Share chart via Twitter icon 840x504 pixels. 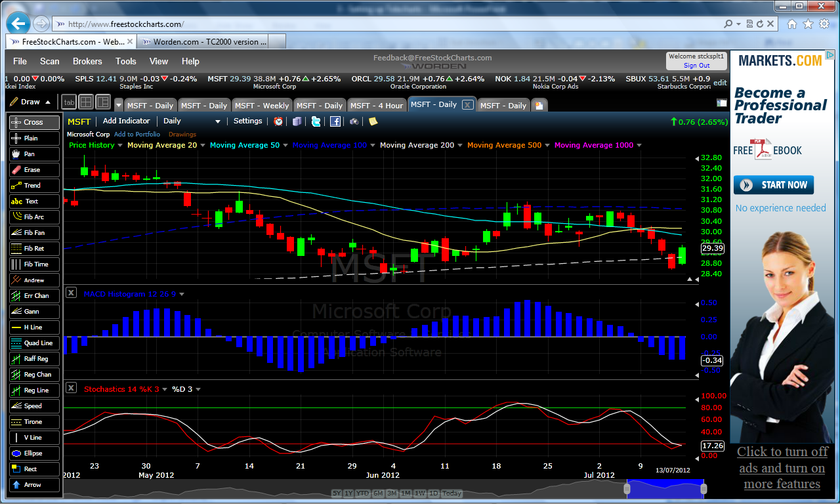(x=316, y=121)
